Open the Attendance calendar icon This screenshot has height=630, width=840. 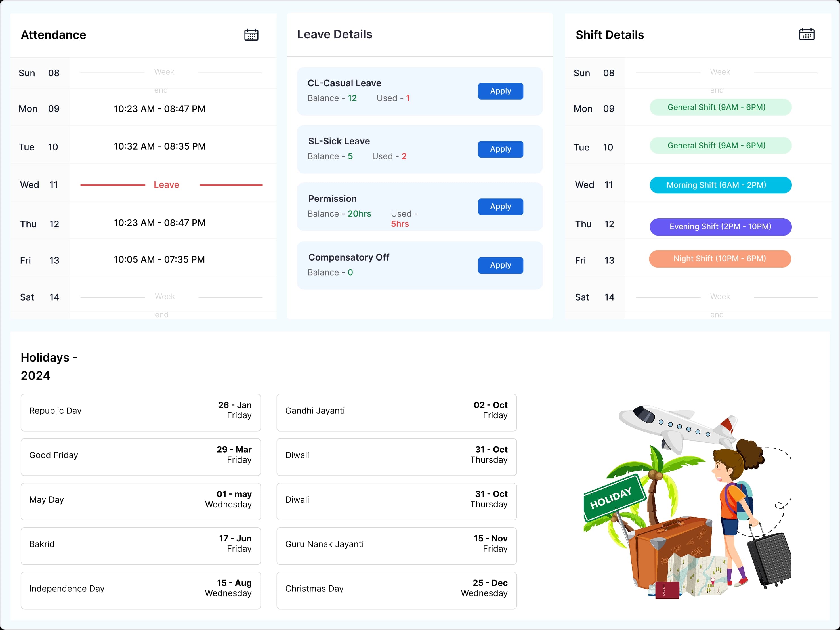(251, 35)
